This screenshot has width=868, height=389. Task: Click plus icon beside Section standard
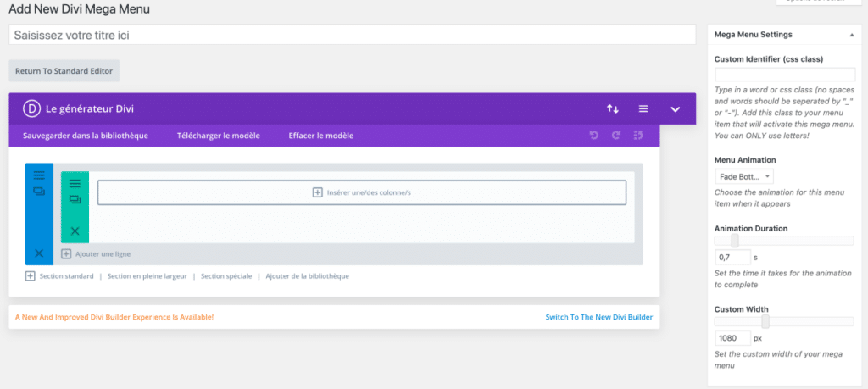(x=31, y=275)
